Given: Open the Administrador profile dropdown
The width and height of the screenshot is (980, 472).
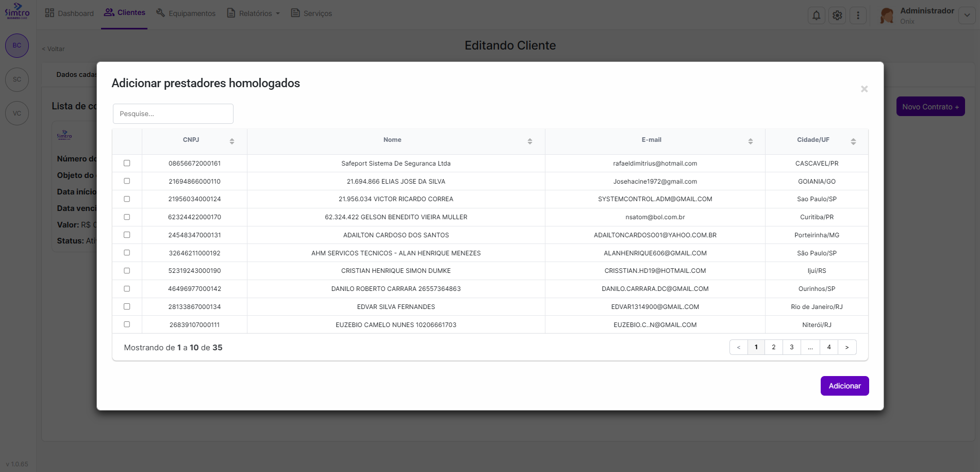Looking at the screenshot, I should tap(967, 15).
